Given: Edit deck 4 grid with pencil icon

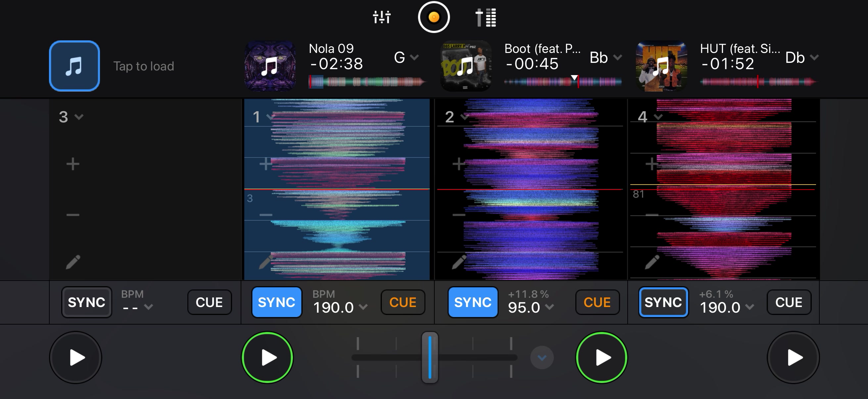Looking at the screenshot, I should click(x=652, y=262).
